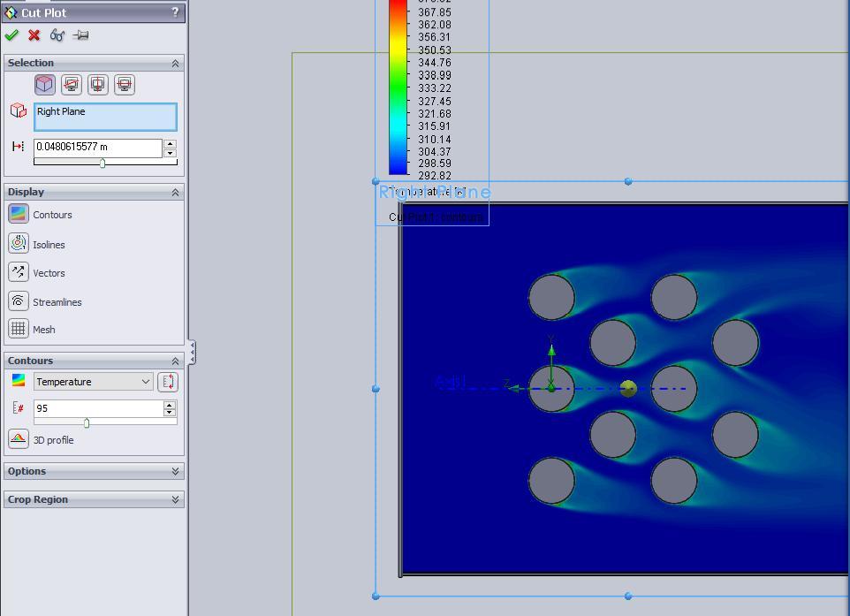The image size is (850, 616).
Task: Click the offset distance icon
Action: pyautogui.click(x=19, y=147)
